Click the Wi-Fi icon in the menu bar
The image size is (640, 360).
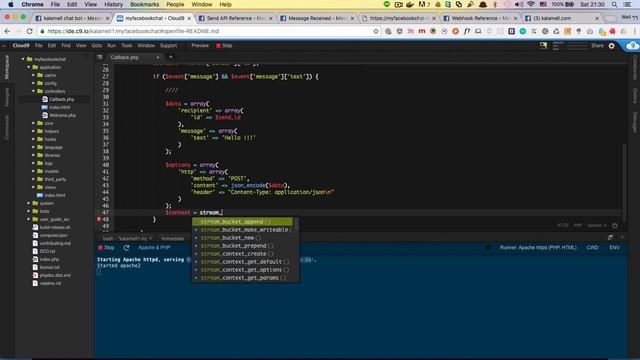[x=531, y=4]
